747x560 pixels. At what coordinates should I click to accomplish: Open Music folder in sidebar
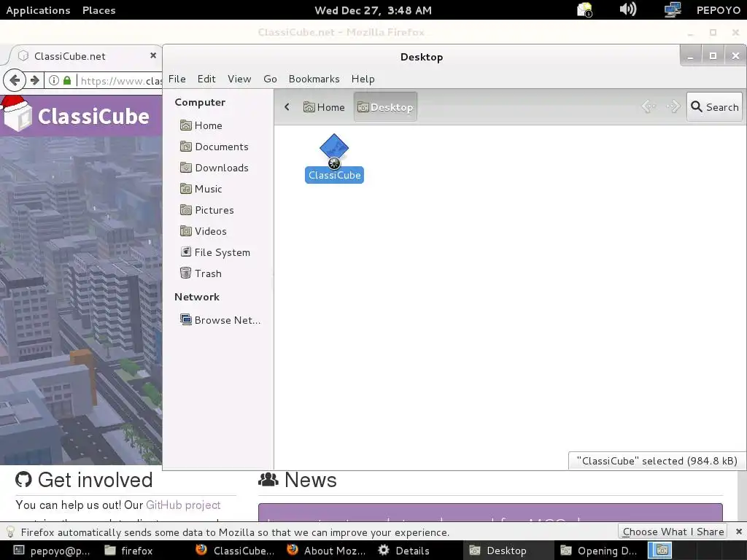tap(201, 189)
